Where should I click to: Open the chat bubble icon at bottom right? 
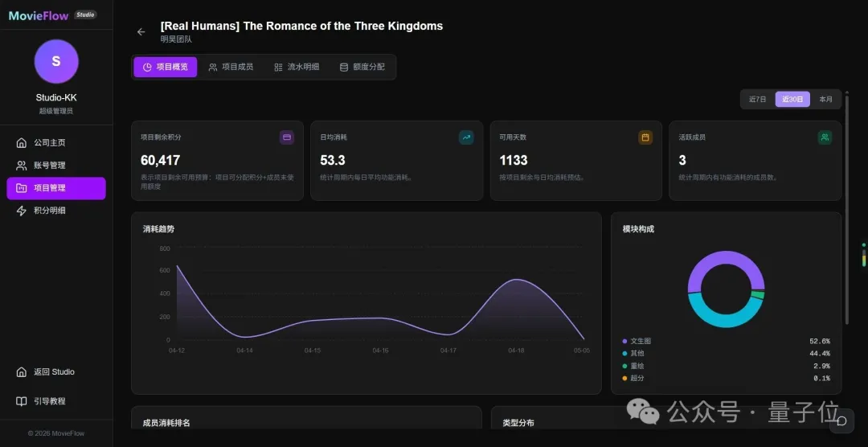pos(842,421)
